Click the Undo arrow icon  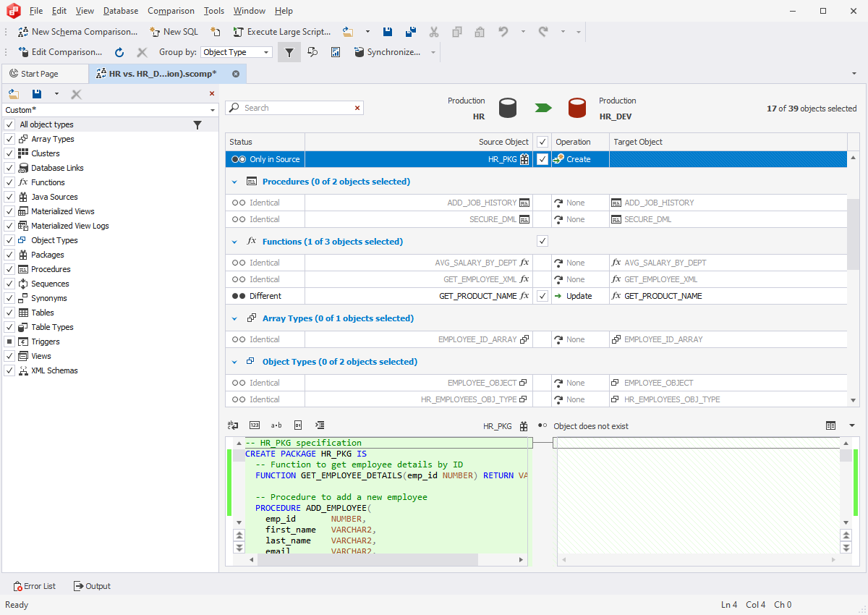503,32
